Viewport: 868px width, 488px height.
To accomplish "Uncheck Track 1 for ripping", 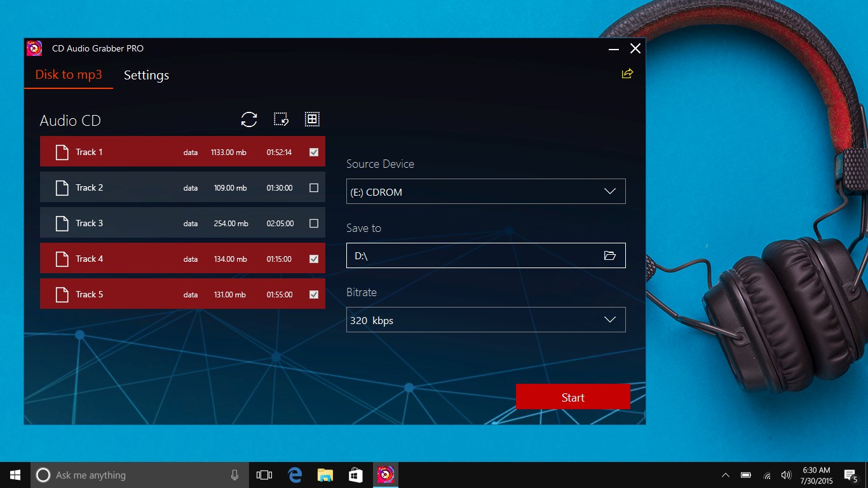I will [313, 151].
